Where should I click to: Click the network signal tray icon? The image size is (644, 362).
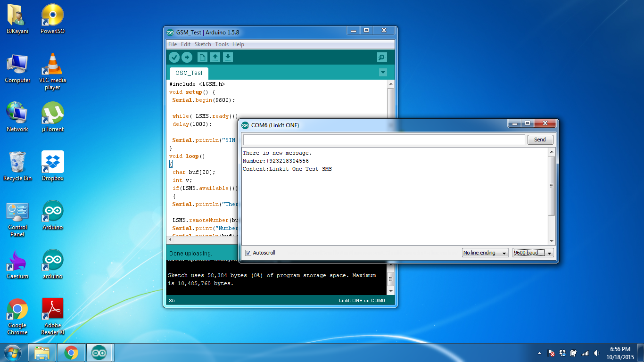[x=585, y=353]
